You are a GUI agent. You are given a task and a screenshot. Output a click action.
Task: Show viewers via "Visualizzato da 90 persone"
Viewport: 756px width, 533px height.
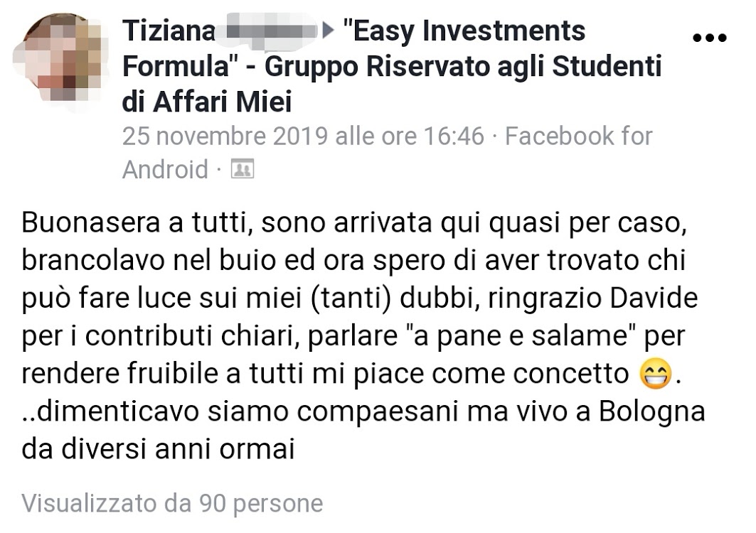point(172,504)
